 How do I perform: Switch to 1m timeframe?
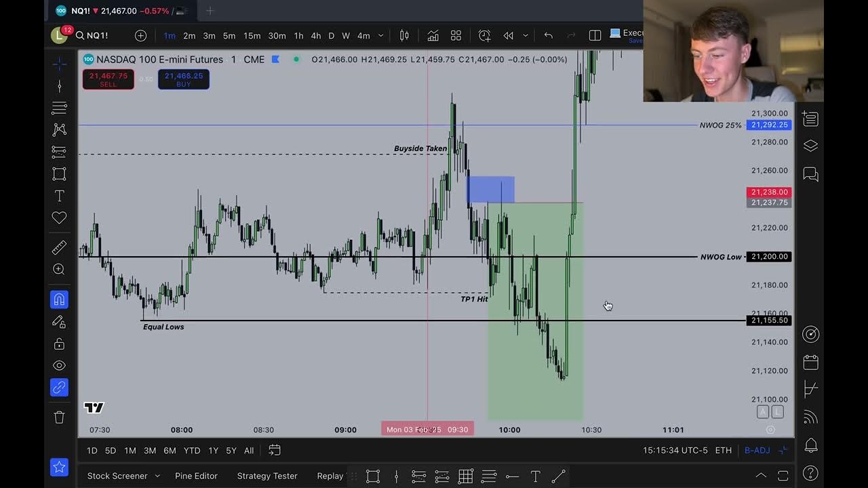[170, 35]
